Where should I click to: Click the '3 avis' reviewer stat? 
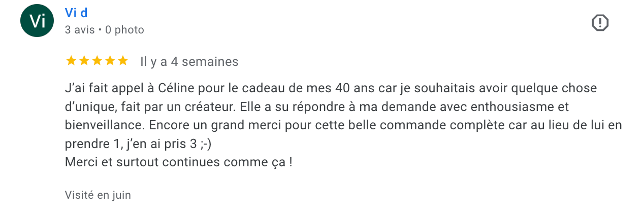tap(80, 30)
